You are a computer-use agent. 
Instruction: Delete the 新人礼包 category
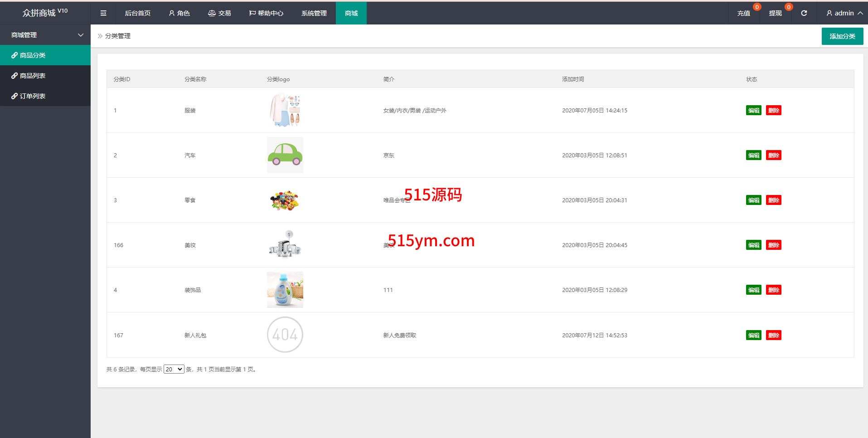tap(774, 335)
